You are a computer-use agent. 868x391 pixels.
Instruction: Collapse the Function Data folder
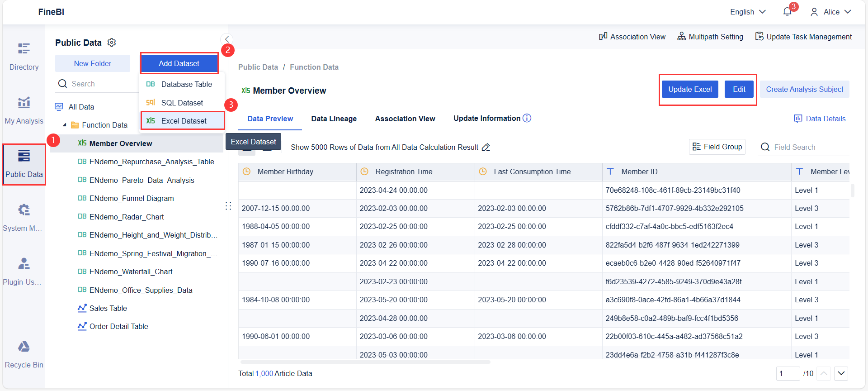64,125
